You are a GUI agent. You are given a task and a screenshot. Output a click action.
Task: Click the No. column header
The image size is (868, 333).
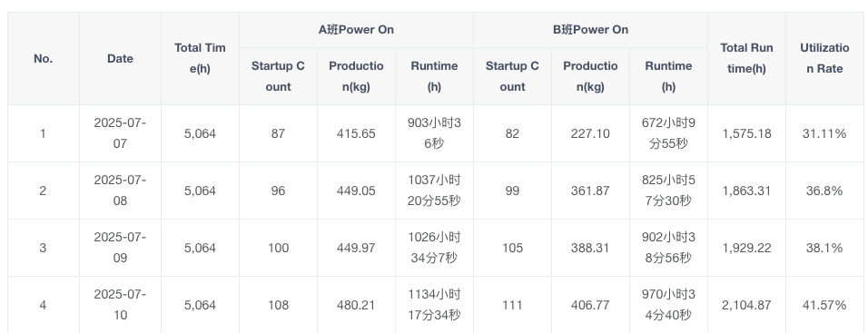coord(44,59)
